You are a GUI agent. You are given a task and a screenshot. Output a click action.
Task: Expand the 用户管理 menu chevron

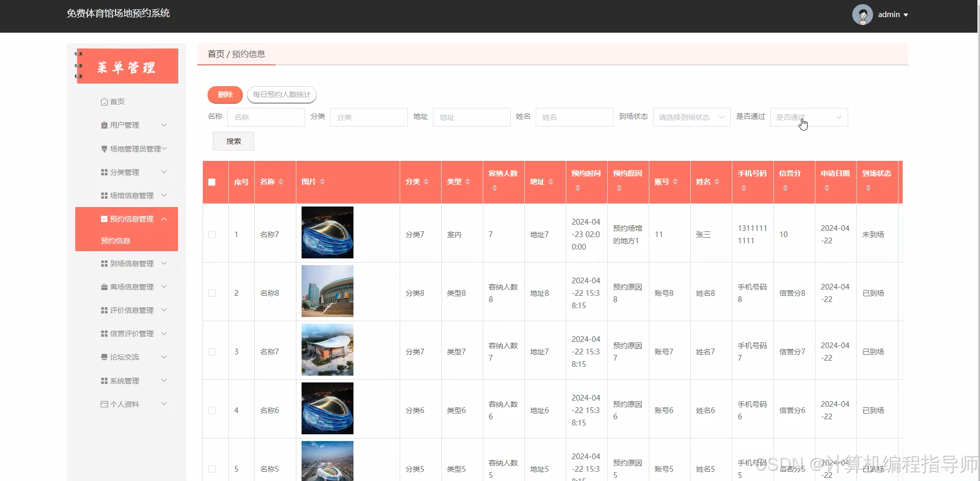click(164, 125)
